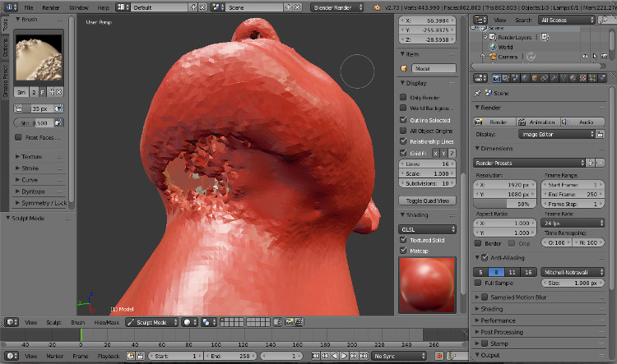Click the Toggle Quad View button
This screenshot has height=364, width=617.
[427, 200]
